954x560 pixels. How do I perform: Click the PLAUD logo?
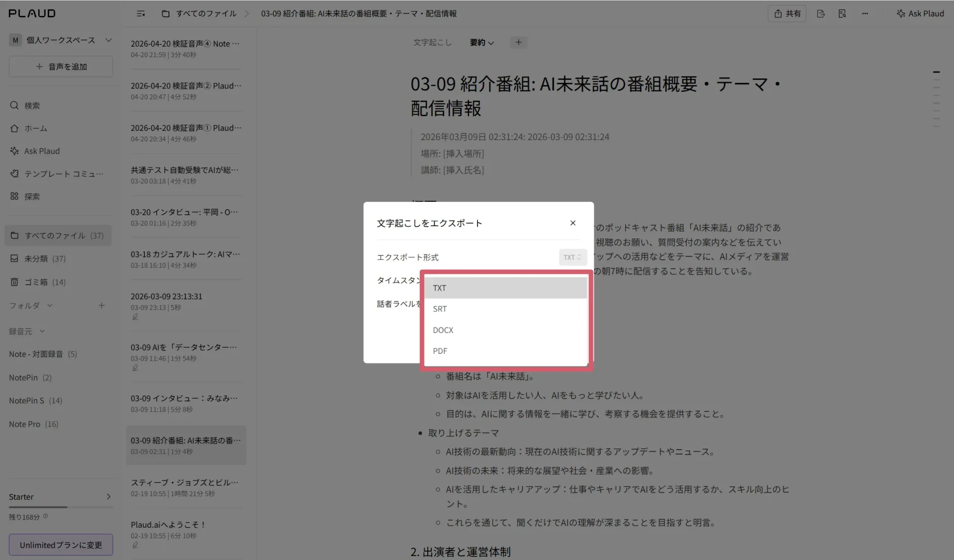click(32, 13)
